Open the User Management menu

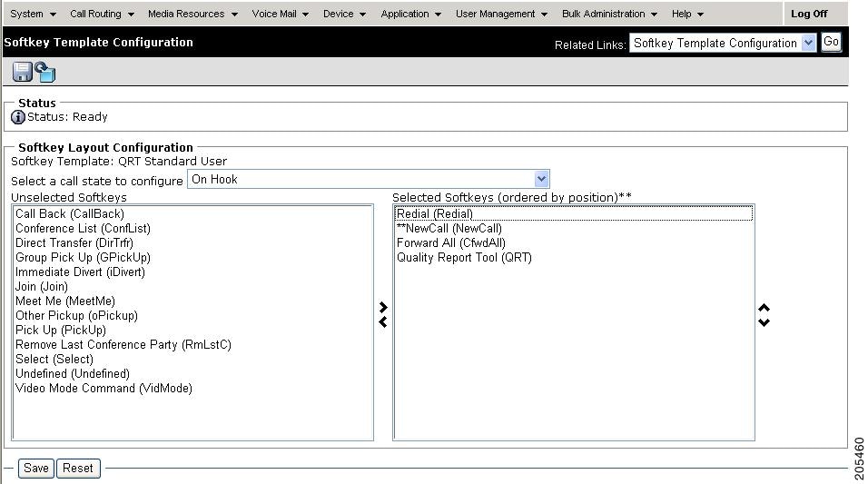(x=501, y=14)
